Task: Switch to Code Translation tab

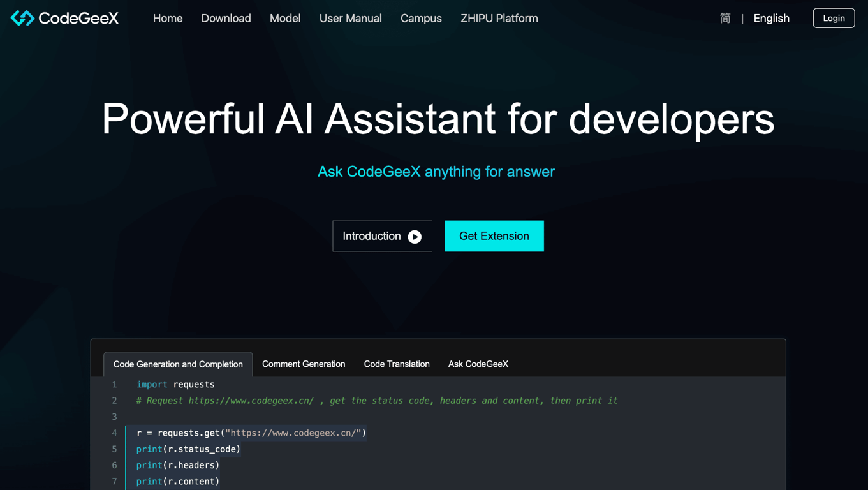Action: [x=397, y=364]
